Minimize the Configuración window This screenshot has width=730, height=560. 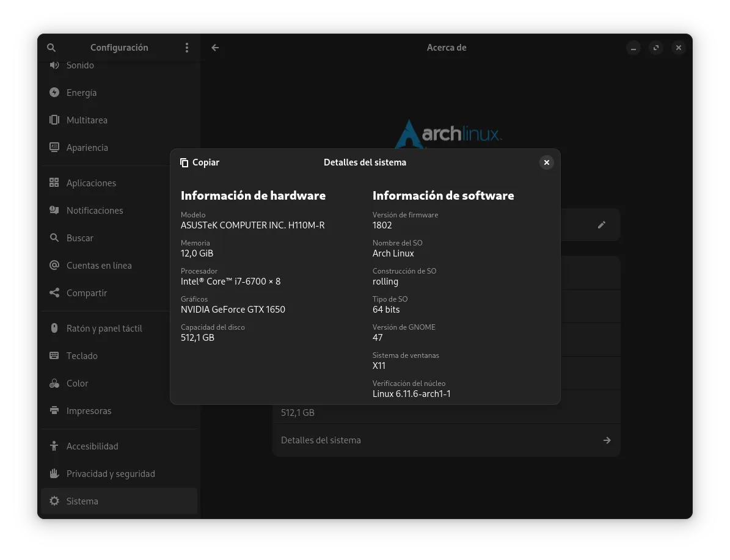tap(633, 48)
